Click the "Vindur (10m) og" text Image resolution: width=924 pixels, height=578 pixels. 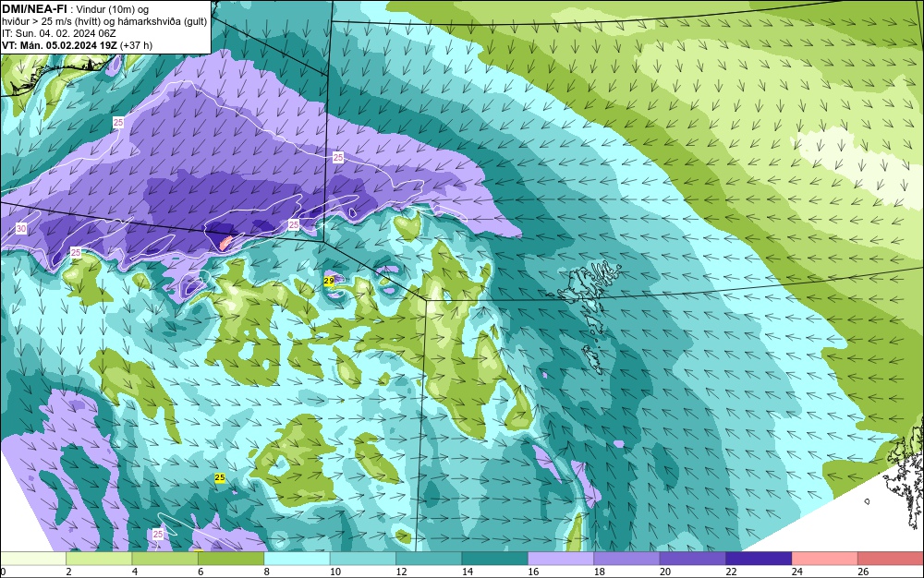coord(113,9)
